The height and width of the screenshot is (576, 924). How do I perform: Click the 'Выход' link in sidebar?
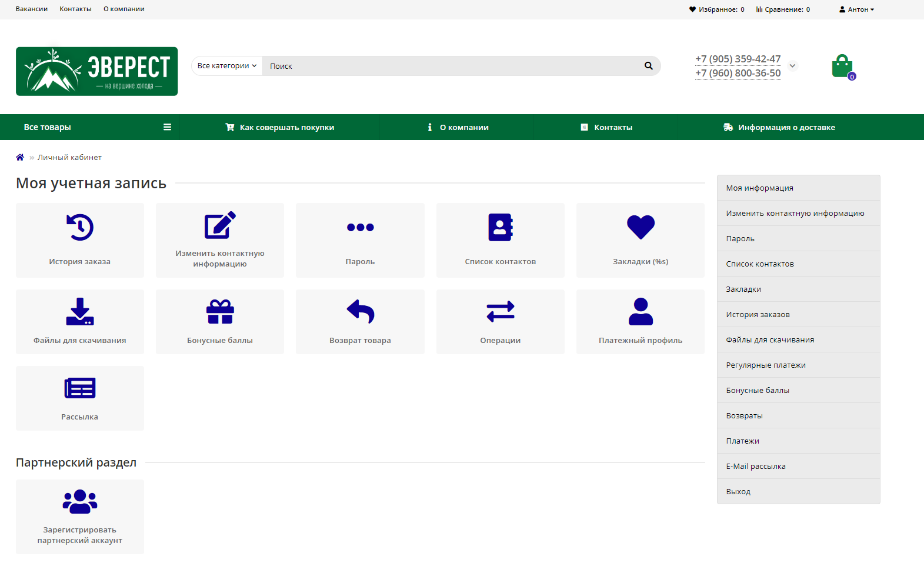pos(738,491)
